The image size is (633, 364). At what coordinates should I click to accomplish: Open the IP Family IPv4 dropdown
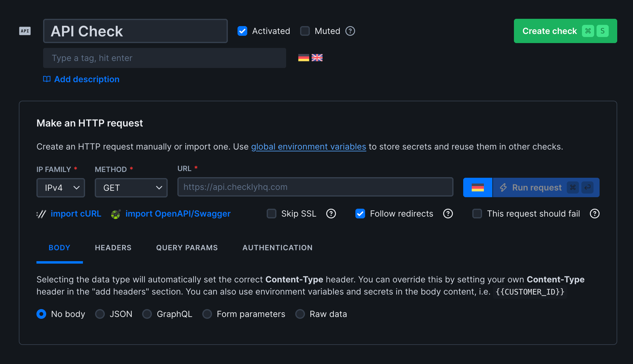tap(61, 188)
